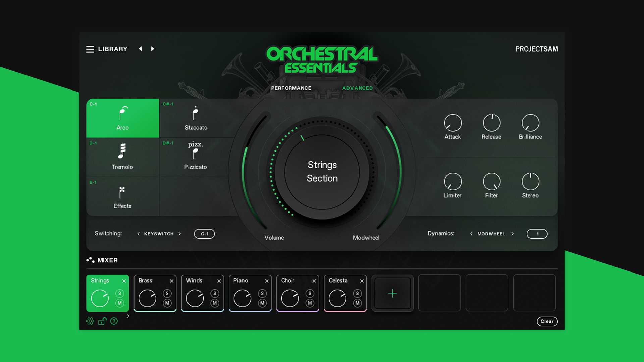This screenshot has height=362, width=644.
Task: Open the Mixer settings gear
Action: click(x=90, y=321)
